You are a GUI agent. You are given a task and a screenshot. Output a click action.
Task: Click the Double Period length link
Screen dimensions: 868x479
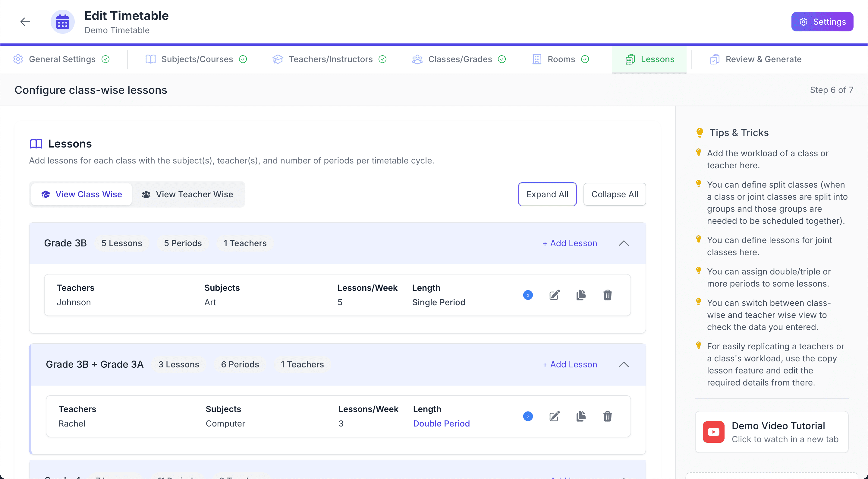[441, 424]
